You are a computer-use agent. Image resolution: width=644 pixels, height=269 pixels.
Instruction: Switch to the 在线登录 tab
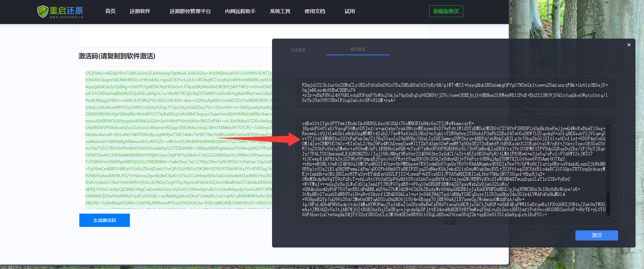(298, 50)
